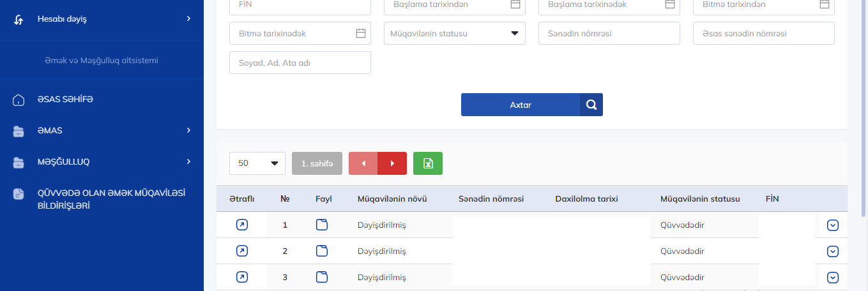Viewport: 868px width, 291px height.
Task: Focus the Soyad, Ad, Ata adı field
Action: pyautogui.click(x=300, y=63)
